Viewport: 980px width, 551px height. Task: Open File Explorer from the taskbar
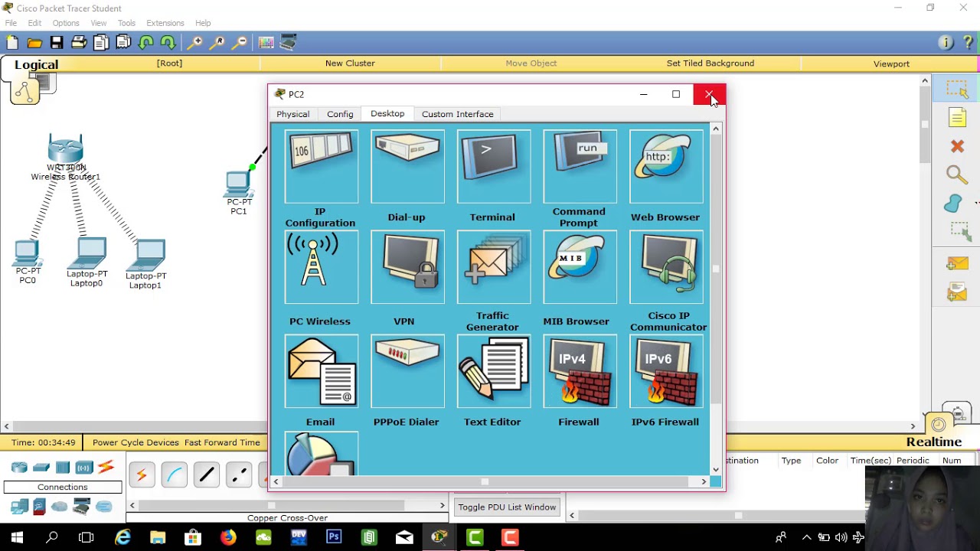click(158, 537)
